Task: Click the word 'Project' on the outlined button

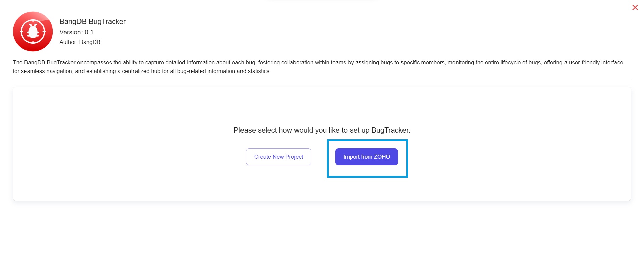Action: pyautogui.click(x=294, y=157)
